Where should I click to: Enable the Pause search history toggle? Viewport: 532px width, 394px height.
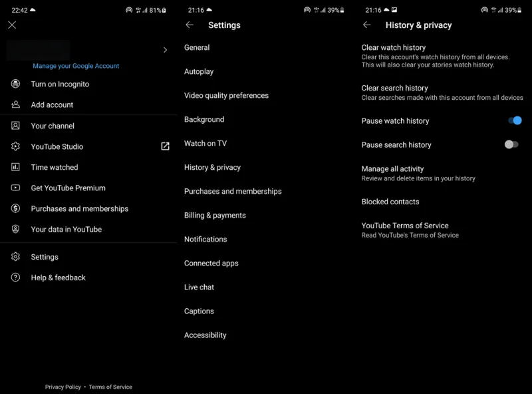click(x=511, y=144)
